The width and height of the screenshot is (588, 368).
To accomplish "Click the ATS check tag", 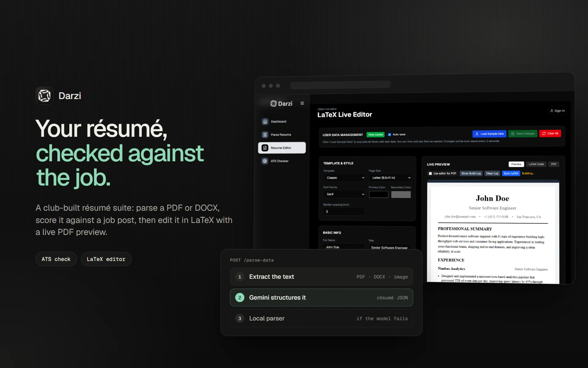I will click(56, 259).
